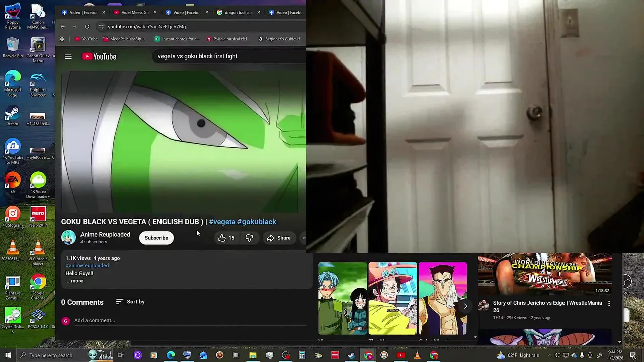The height and width of the screenshot is (362, 644).
Task: Open the Windows Start menu
Action: (x=8, y=355)
